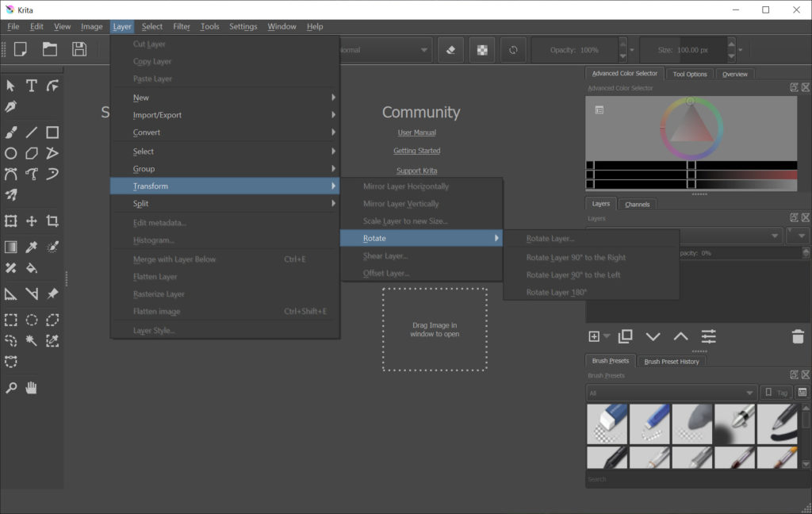The image size is (812, 514).
Task: Click the Open Document folder icon
Action: [x=50, y=49]
